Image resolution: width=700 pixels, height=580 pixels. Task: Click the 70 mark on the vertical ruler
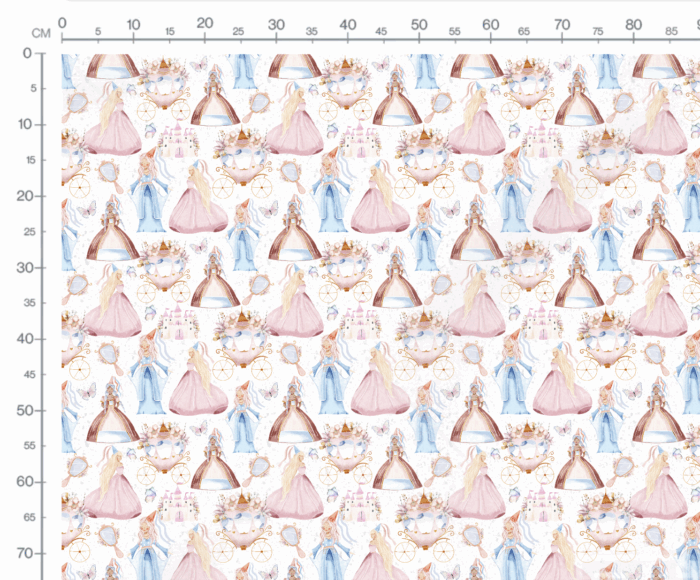pos(25,553)
